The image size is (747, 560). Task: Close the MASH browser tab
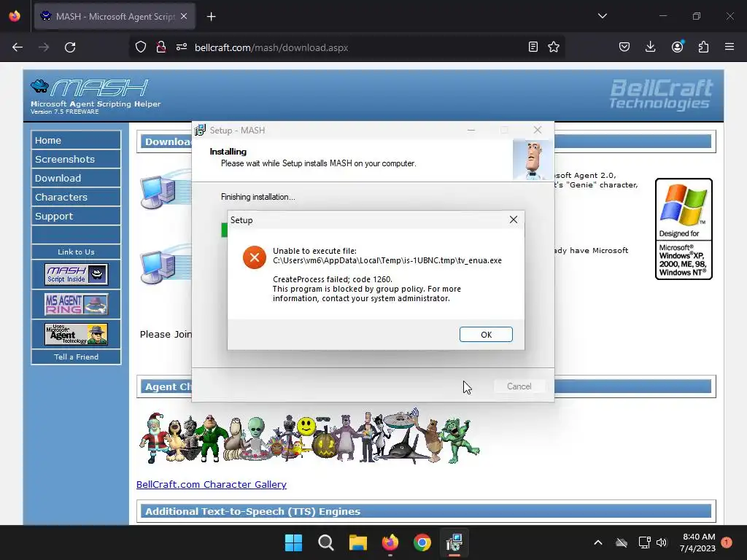pos(184,16)
